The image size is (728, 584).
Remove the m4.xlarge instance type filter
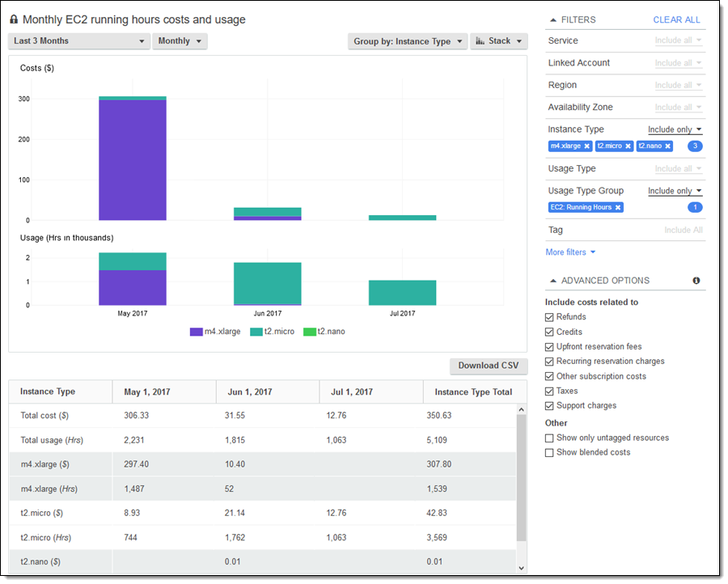586,146
